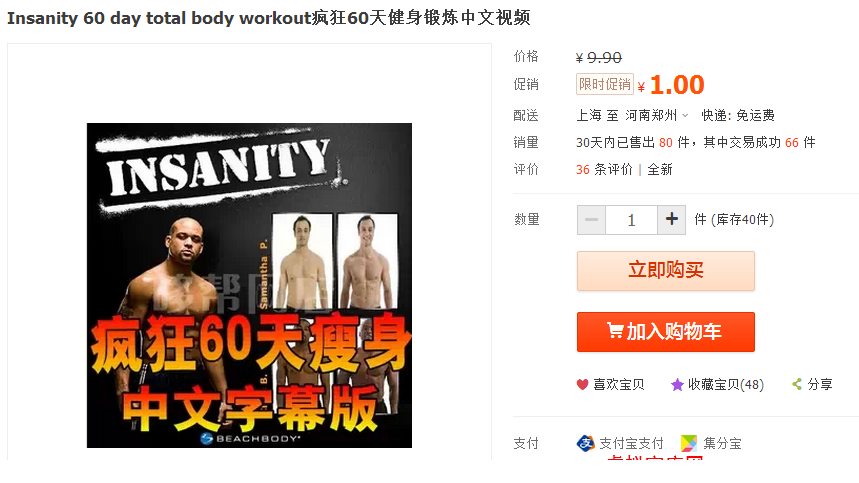Click the Alipay payment logo icon
The height and width of the screenshot is (483, 859).
coord(586,443)
